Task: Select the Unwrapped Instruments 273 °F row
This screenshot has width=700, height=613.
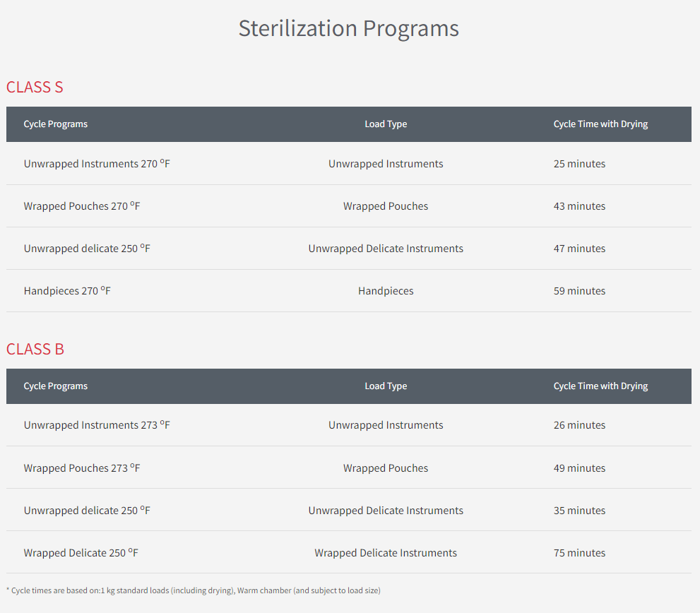Action: click(x=97, y=425)
